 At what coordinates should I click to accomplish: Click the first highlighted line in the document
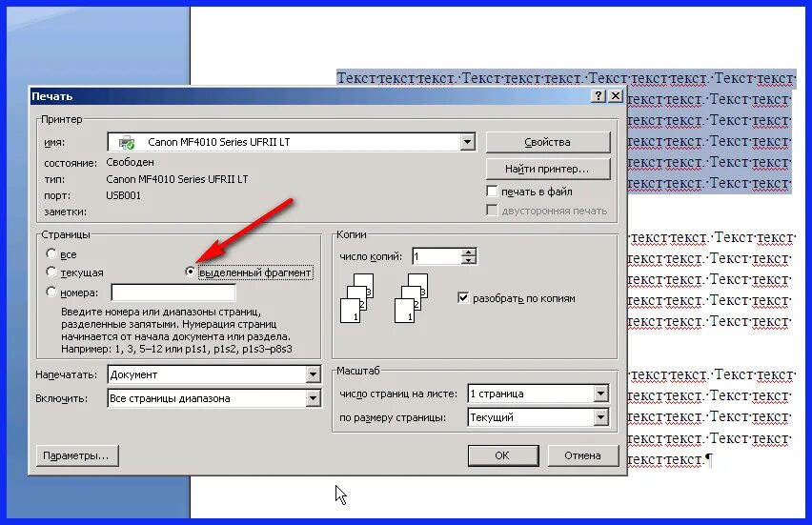pos(565,78)
